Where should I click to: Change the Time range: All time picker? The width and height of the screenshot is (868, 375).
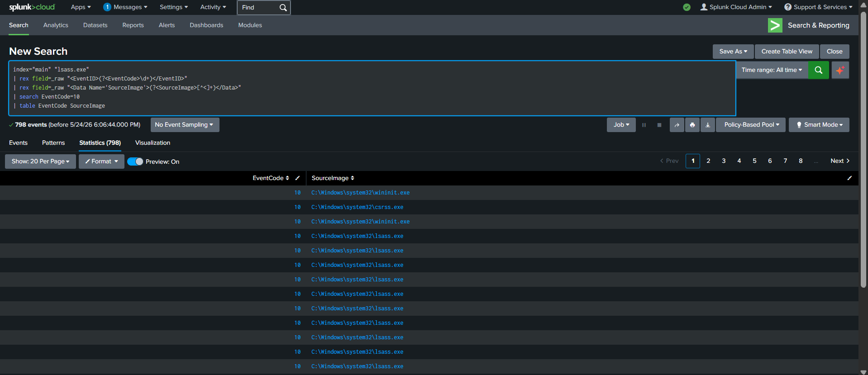tap(772, 70)
